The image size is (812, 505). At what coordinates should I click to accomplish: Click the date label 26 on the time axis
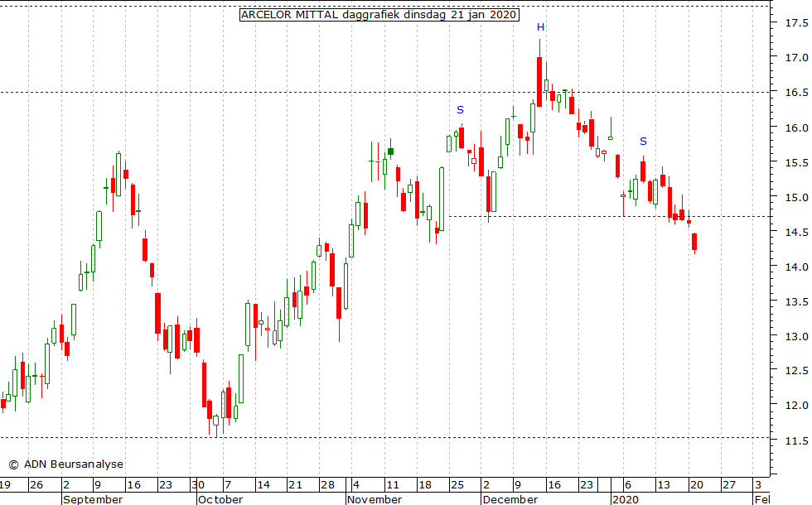pyautogui.click(x=36, y=485)
